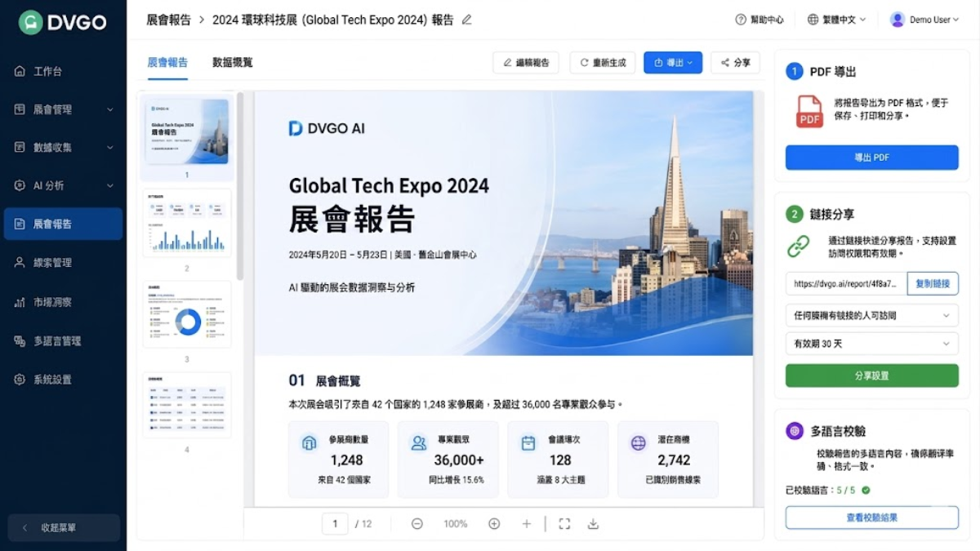Switch to the 數據概覽 tab

pyautogui.click(x=233, y=63)
